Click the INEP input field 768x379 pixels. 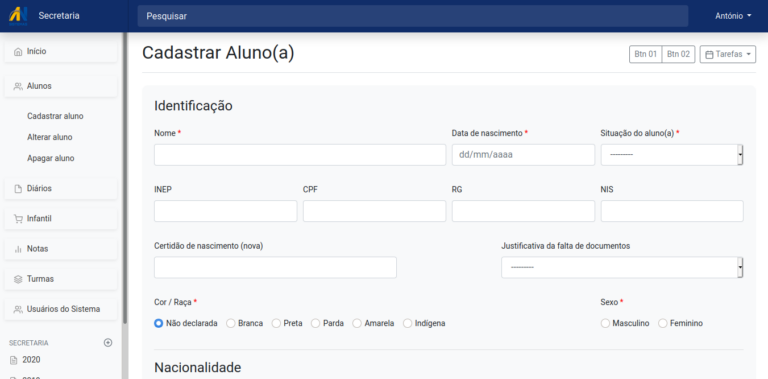click(x=225, y=211)
